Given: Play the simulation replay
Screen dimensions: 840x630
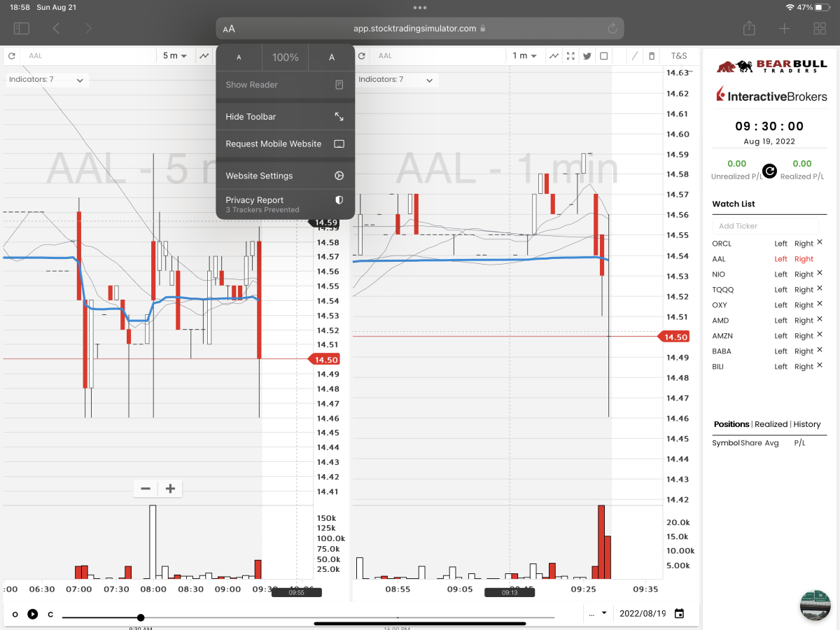Looking at the screenshot, I should (33, 614).
